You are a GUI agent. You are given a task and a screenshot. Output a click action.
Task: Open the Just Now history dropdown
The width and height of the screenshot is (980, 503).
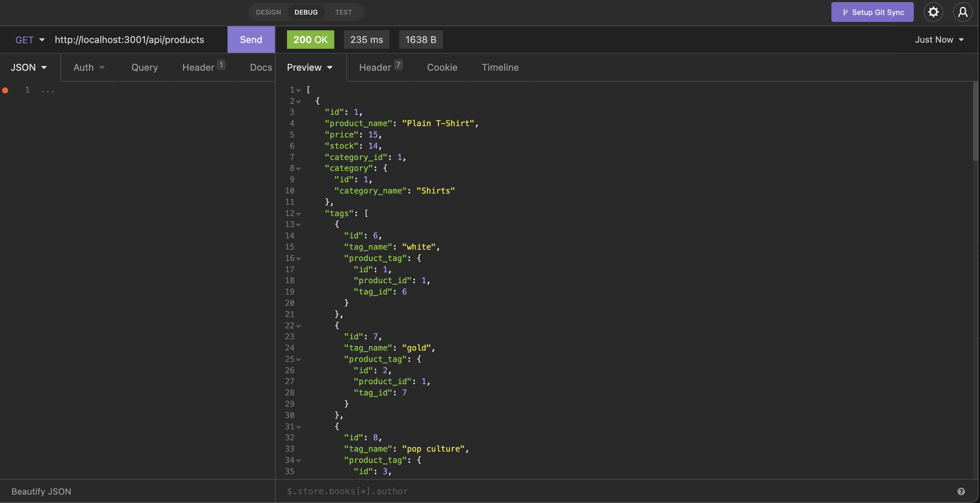pyautogui.click(x=939, y=40)
